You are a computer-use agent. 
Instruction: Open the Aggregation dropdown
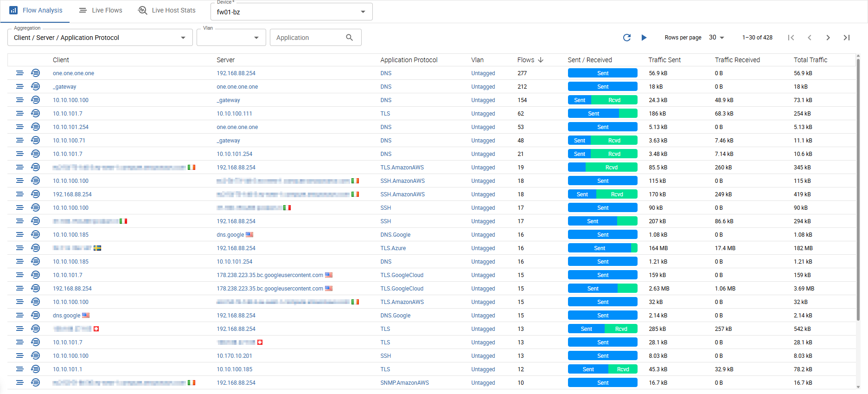[100, 38]
